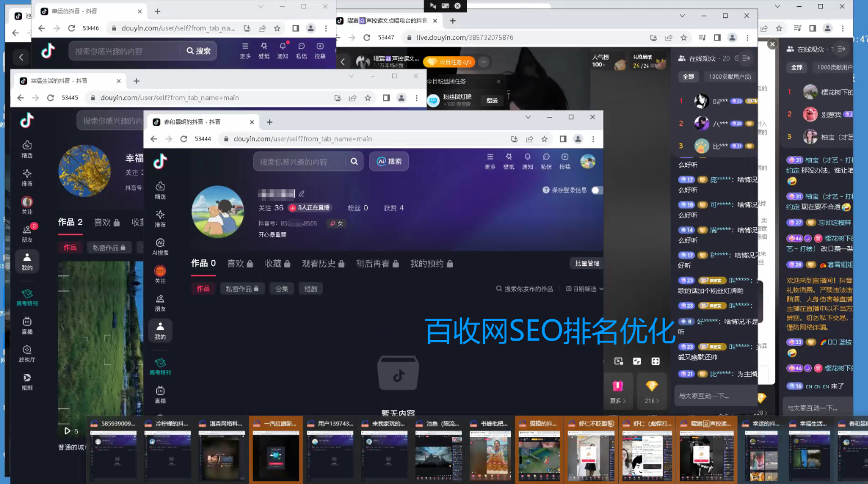Click the 赠送 button for 粉丝团灯牌
This screenshot has width=868, height=484.
pos(492,100)
